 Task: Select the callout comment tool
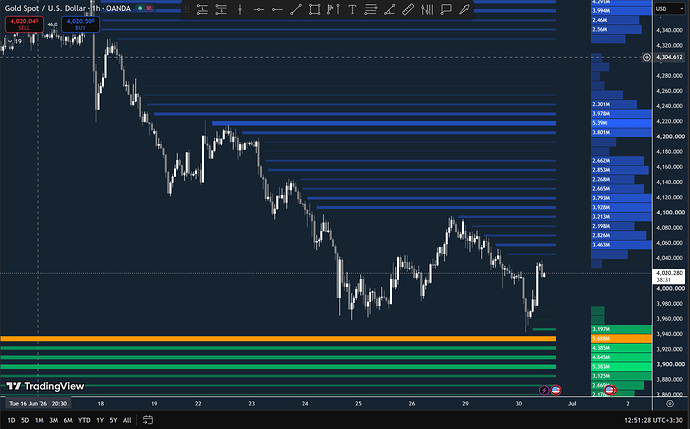pos(446,9)
